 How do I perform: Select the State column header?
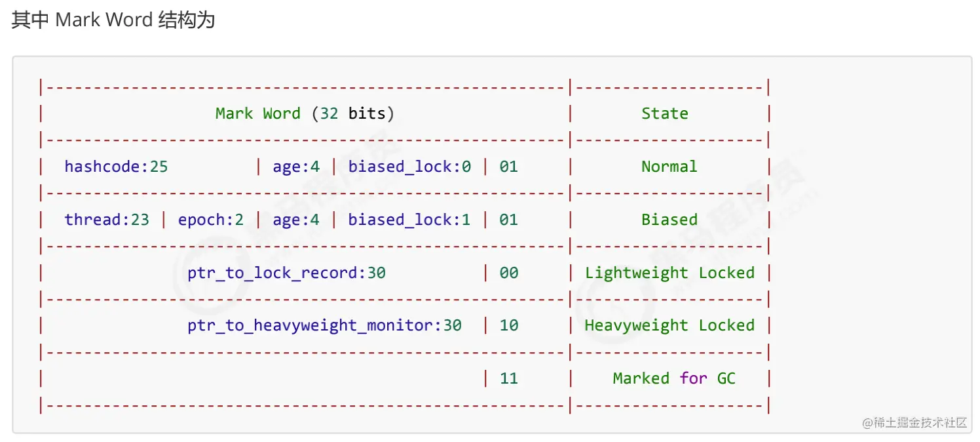coord(664,113)
